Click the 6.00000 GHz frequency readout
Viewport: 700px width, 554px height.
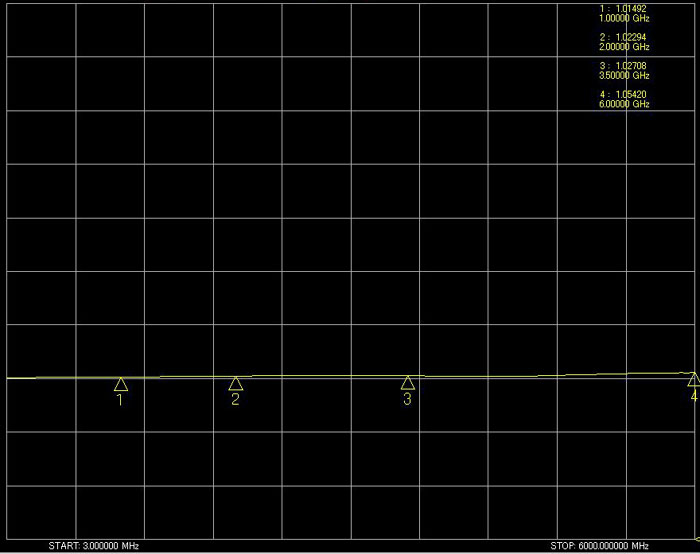[x=624, y=104]
